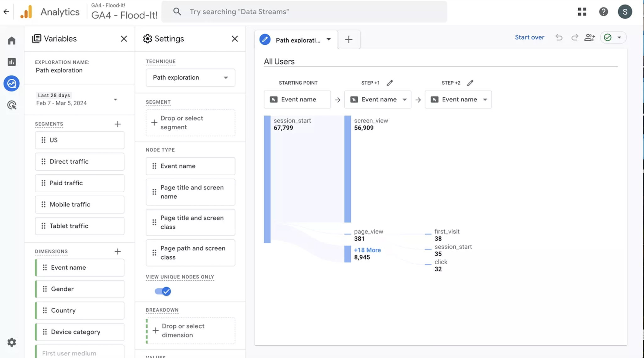Screen dimensions: 644x358
Task: Navigate to the Home section
Action: (11, 40)
